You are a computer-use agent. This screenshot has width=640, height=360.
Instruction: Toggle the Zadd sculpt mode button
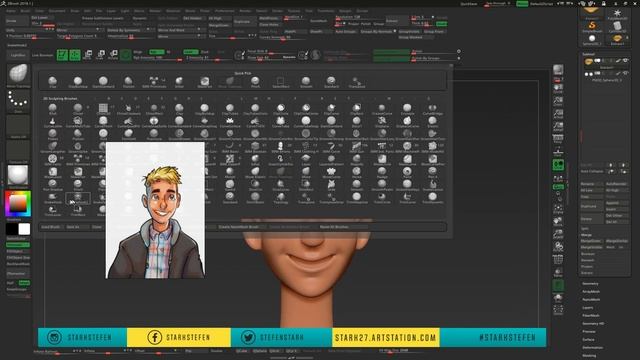point(190,52)
